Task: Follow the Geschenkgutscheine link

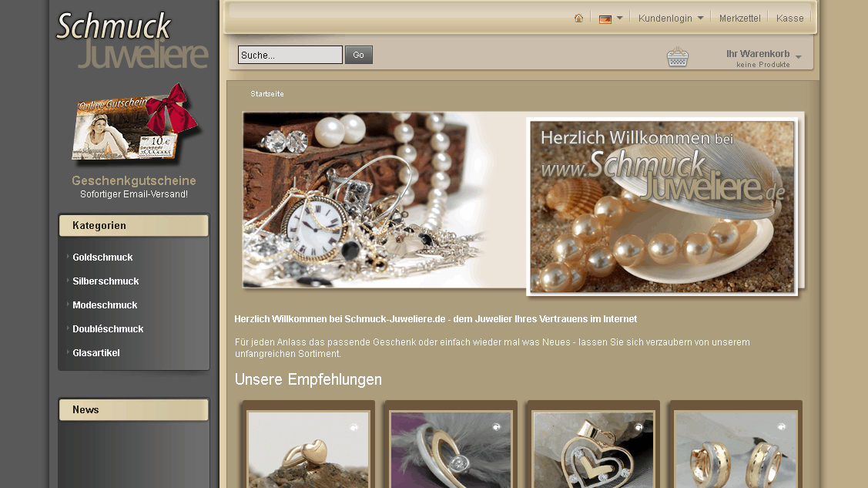Action: coord(134,180)
